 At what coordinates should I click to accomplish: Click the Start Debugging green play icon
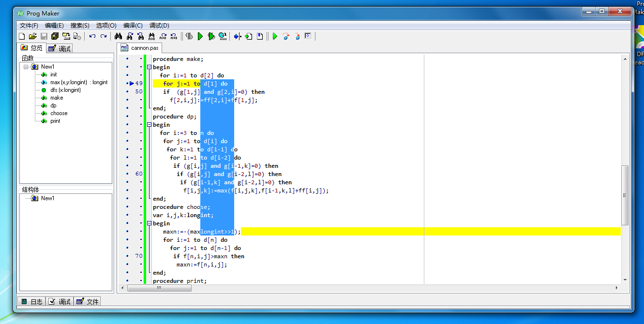(275, 36)
